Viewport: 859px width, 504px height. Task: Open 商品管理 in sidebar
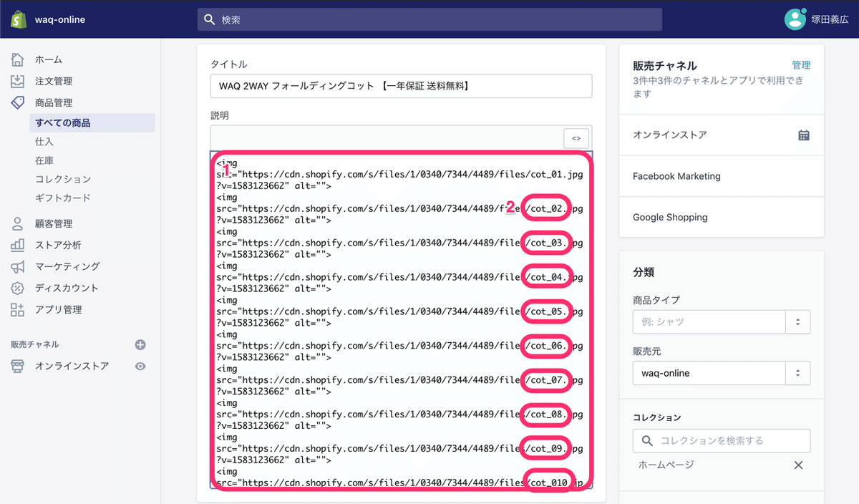click(54, 102)
